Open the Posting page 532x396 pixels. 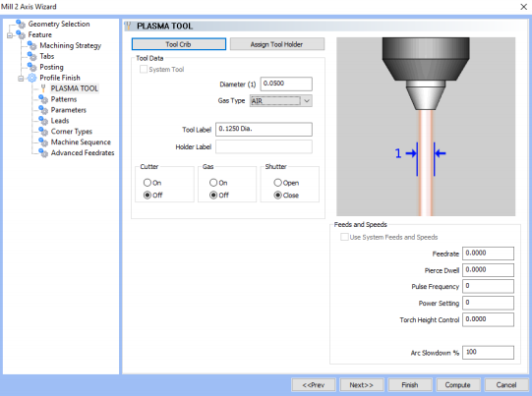(x=51, y=67)
